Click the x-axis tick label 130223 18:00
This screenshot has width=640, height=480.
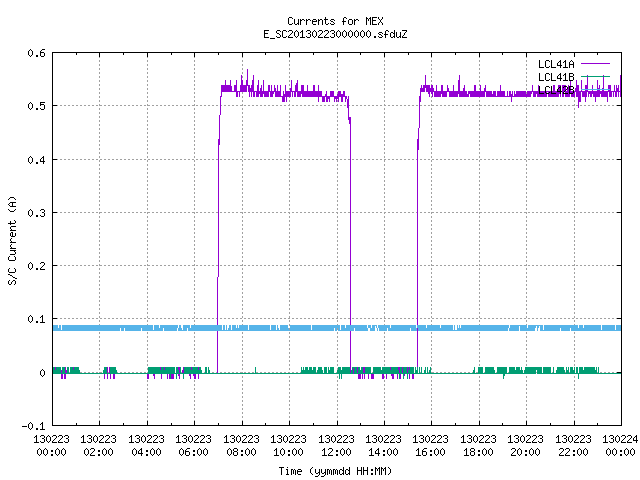pyautogui.click(x=478, y=446)
